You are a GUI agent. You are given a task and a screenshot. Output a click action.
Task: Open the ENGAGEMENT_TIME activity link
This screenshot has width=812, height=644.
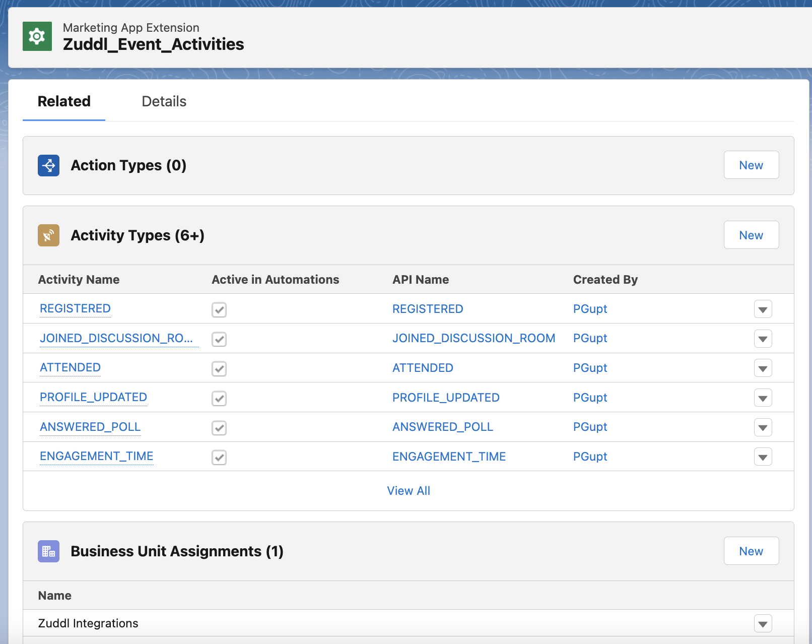[96, 456]
